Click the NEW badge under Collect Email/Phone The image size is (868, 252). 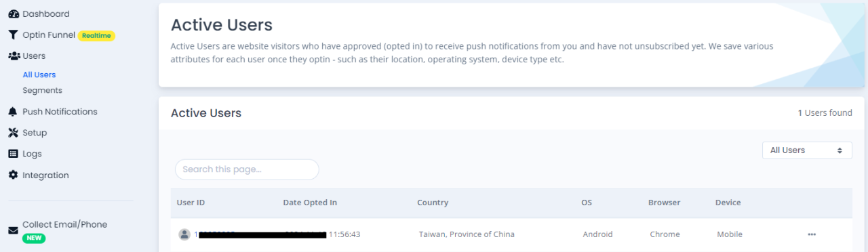point(34,238)
